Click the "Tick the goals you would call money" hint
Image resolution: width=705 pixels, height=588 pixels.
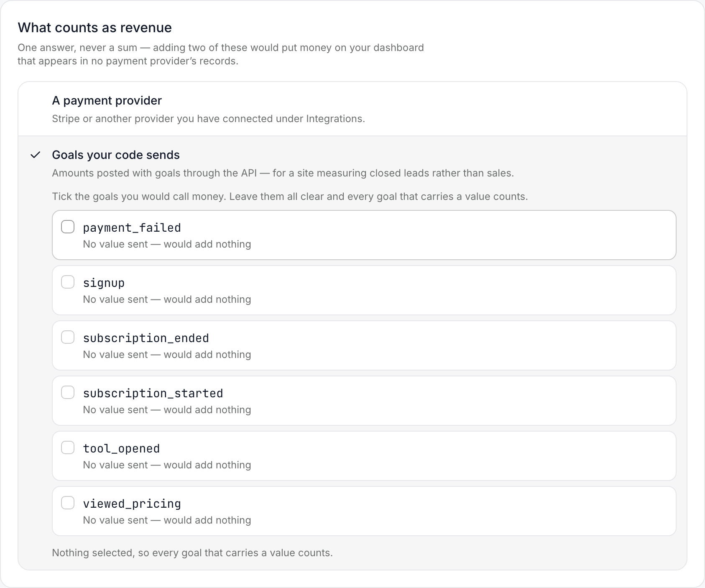(290, 197)
